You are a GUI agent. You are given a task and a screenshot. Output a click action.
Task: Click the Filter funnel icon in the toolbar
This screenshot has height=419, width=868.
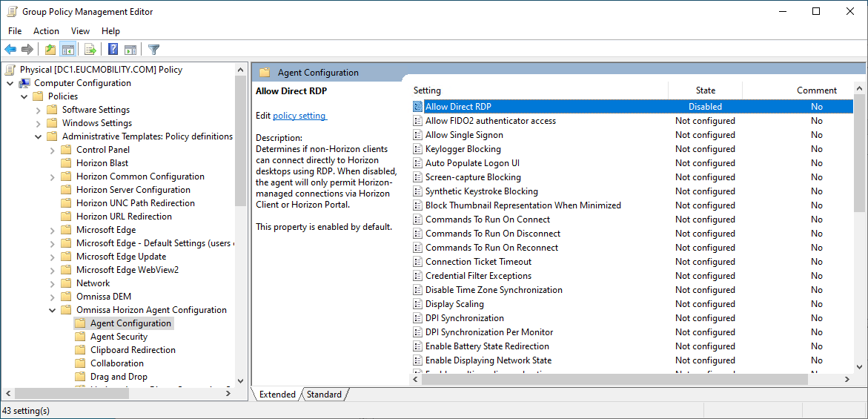(x=153, y=50)
